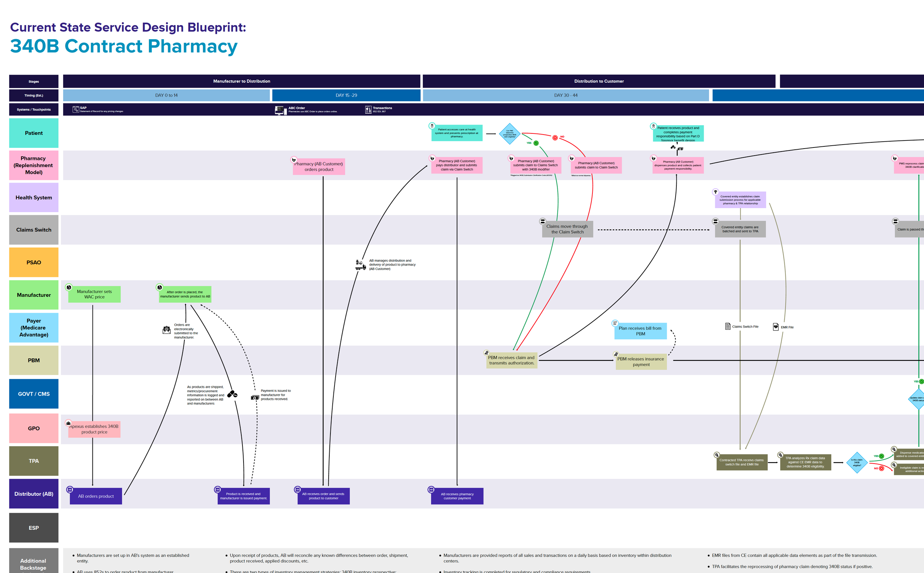Click the PMS eligibility decision diamond
The width and height of the screenshot is (924, 573).
tap(510, 134)
